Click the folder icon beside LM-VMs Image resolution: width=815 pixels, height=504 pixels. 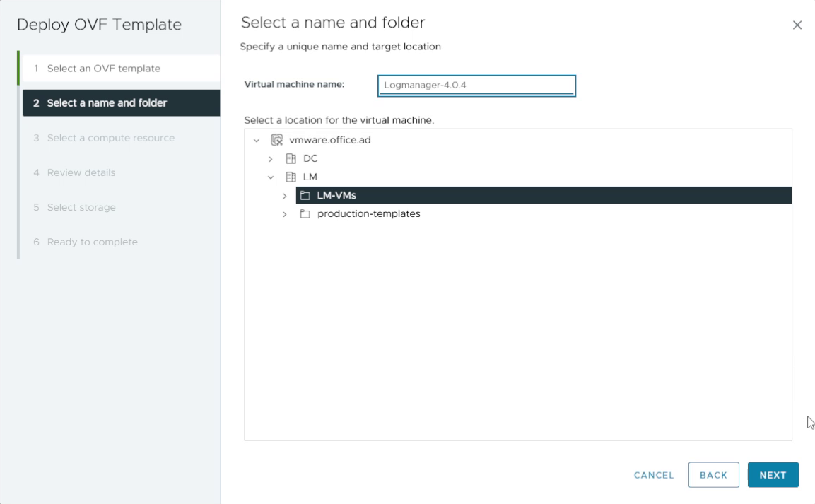305,195
